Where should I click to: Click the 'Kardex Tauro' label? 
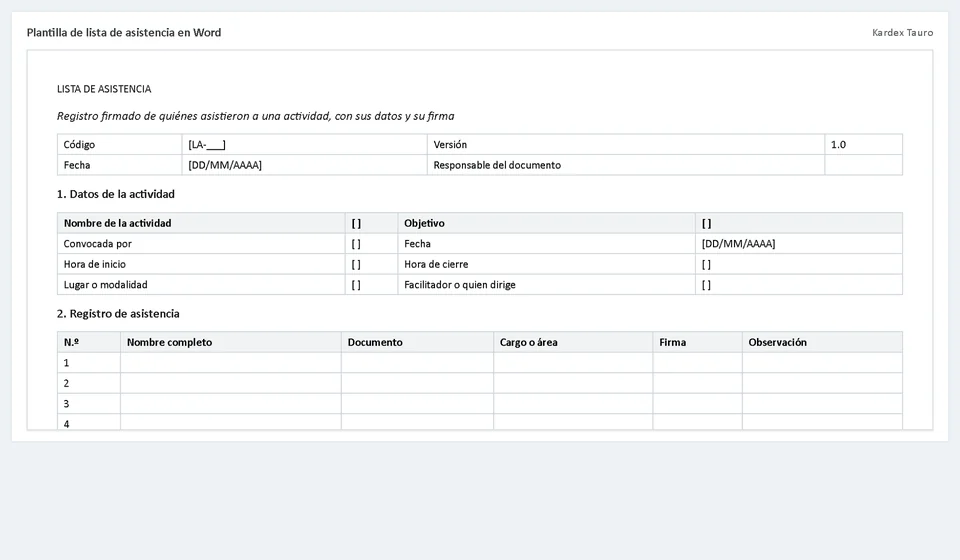[902, 32]
